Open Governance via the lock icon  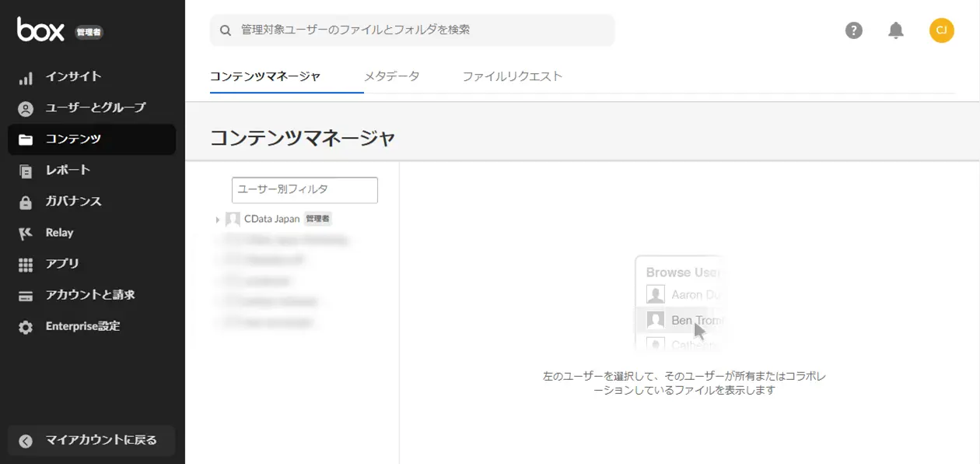[x=26, y=202]
